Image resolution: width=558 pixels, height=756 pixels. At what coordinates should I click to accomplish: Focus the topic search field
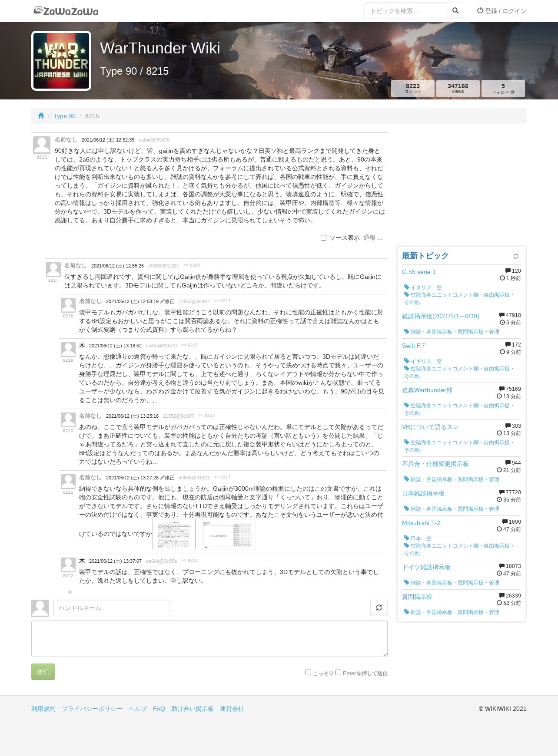406,11
